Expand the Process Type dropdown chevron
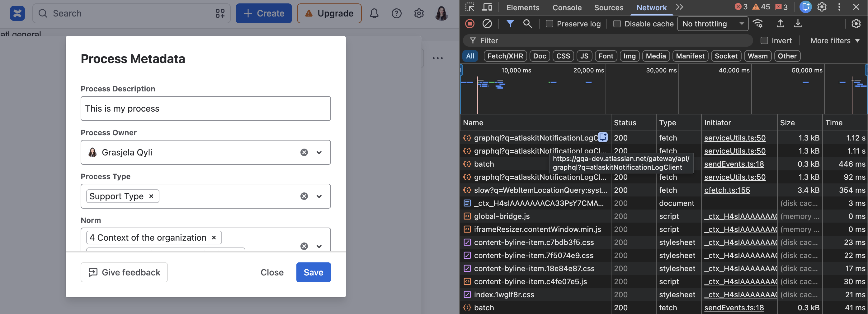 click(x=319, y=196)
